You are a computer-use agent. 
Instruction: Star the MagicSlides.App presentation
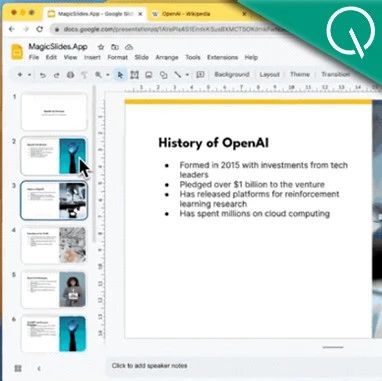[x=101, y=47]
